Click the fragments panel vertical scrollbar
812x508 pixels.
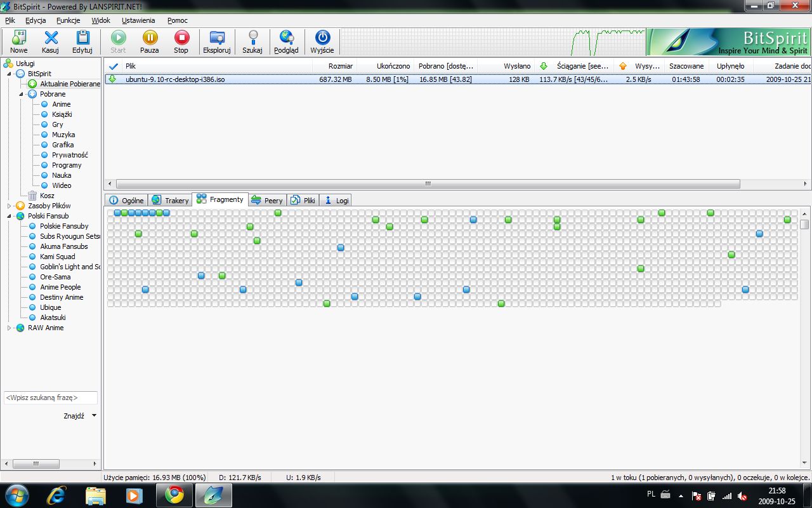coord(804,224)
